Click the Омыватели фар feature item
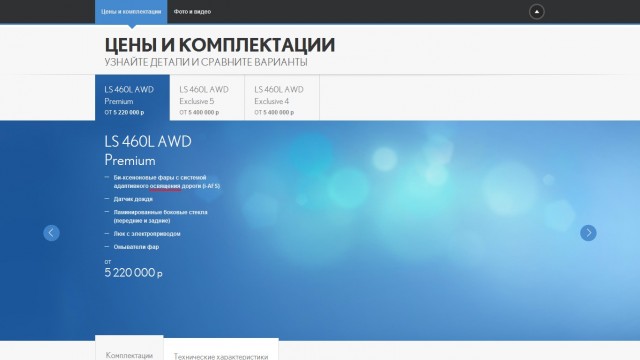640x360 pixels. pyautogui.click(x=136, y=247)
